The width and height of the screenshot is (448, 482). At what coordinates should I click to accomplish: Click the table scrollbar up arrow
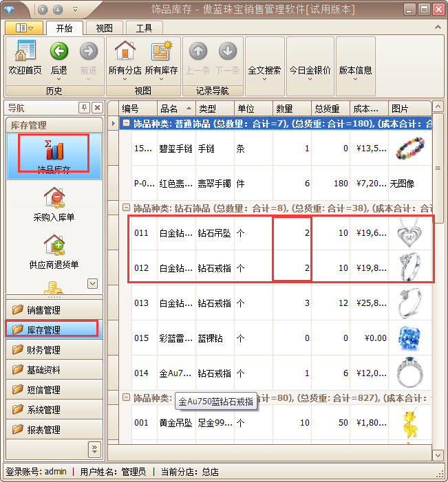tap(438, 107)
